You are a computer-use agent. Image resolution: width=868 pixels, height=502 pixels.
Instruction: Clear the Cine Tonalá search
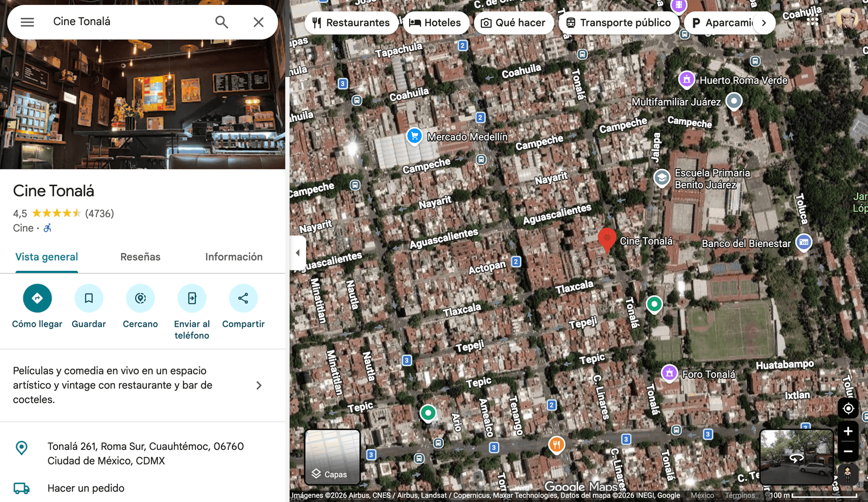pyautogui.click(x=258, y=22)
